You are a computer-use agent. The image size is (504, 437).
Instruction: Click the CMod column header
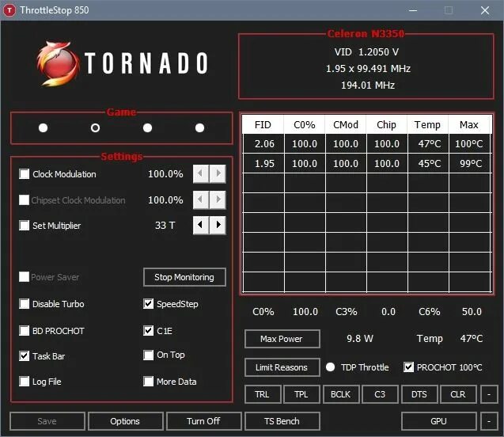coord(346,125)
